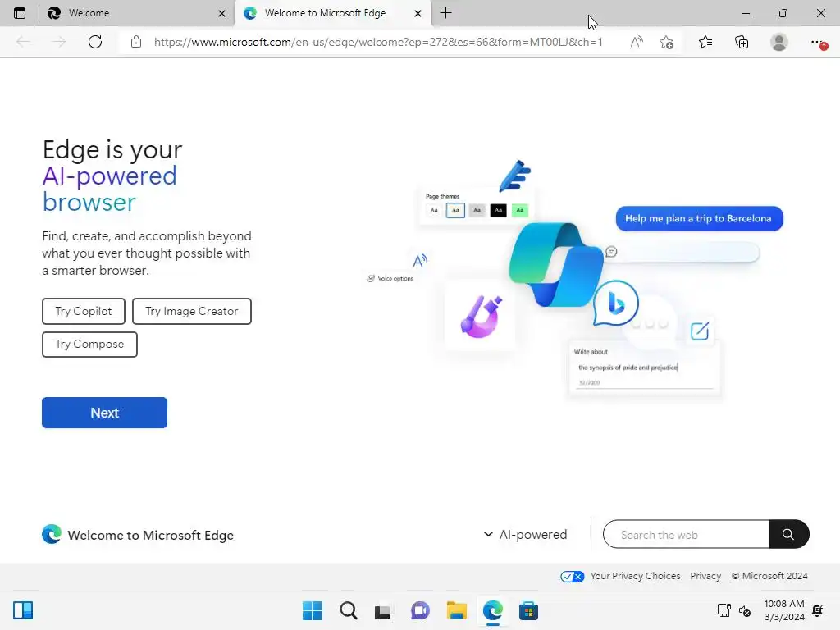Image resolution: width=840 pixels, height=630 pixels.
Task: Click the Voice options label
Action: [x=395, y=279]
